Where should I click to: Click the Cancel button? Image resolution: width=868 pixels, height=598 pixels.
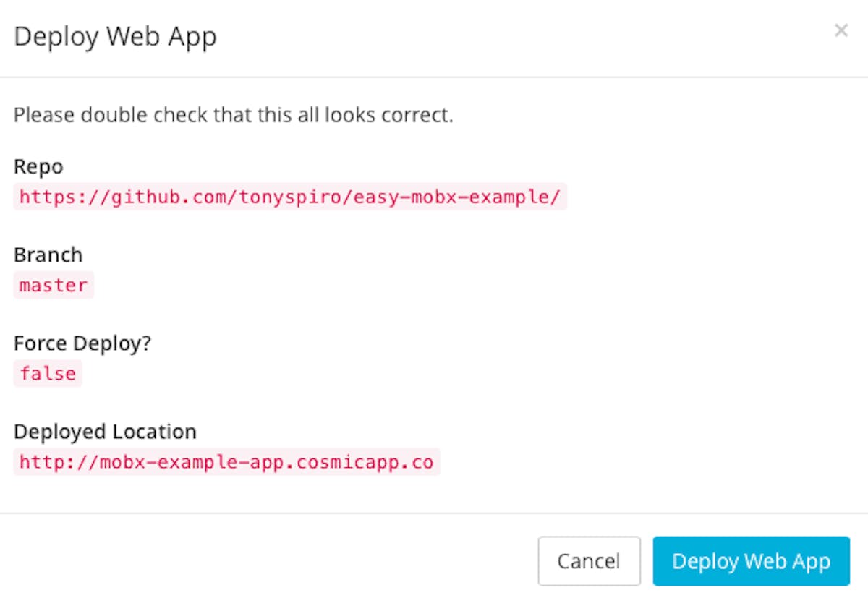pos(589,560)
